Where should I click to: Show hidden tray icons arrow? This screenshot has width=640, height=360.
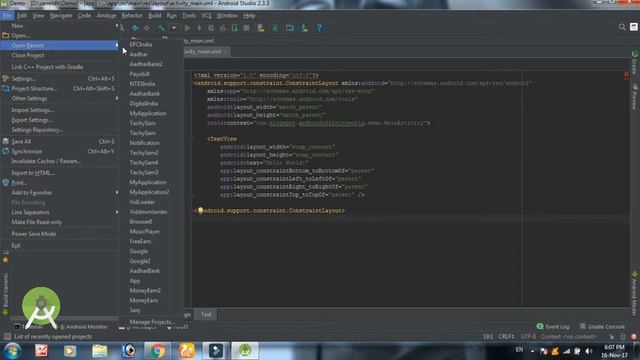pos(532,351)
